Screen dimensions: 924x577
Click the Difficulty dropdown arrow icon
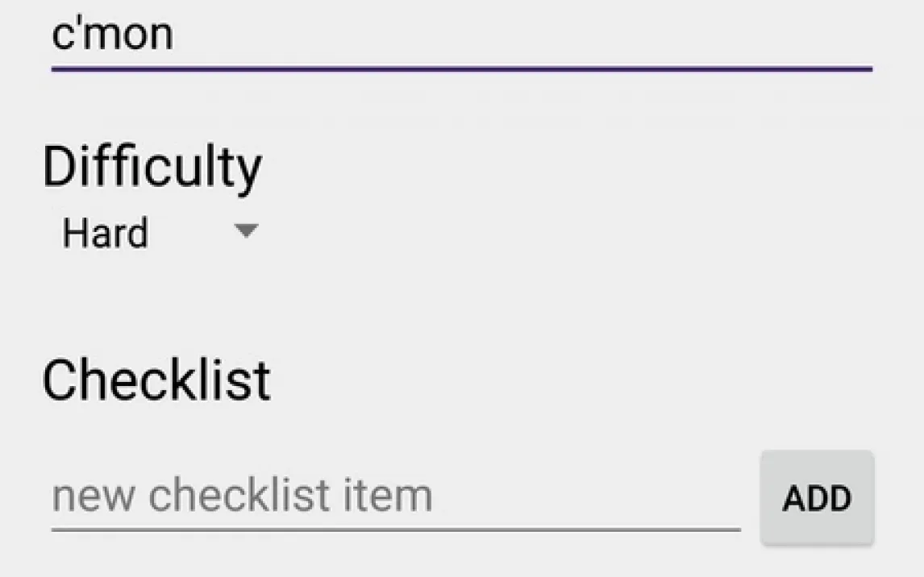point(247,230)
